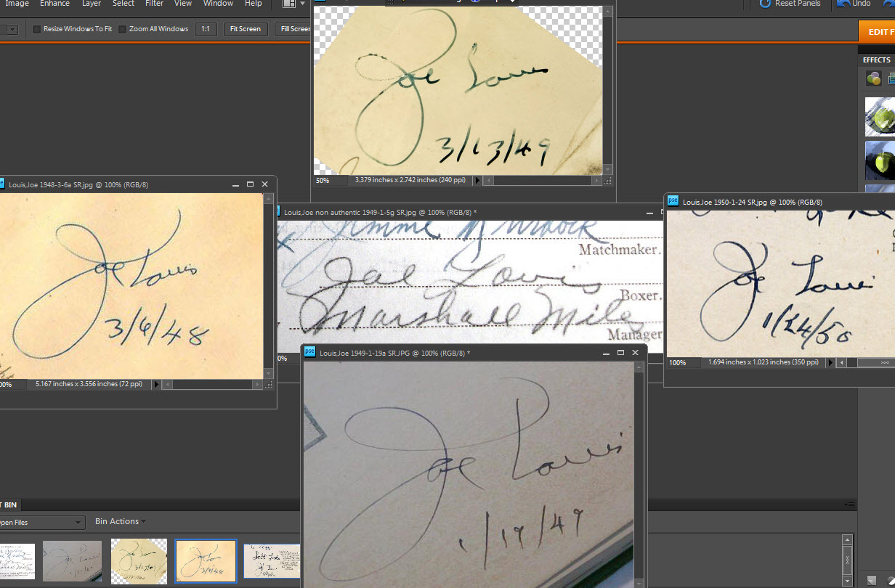Click the PSE icon of 1950-1-24 window

click(x=673, y=201)
